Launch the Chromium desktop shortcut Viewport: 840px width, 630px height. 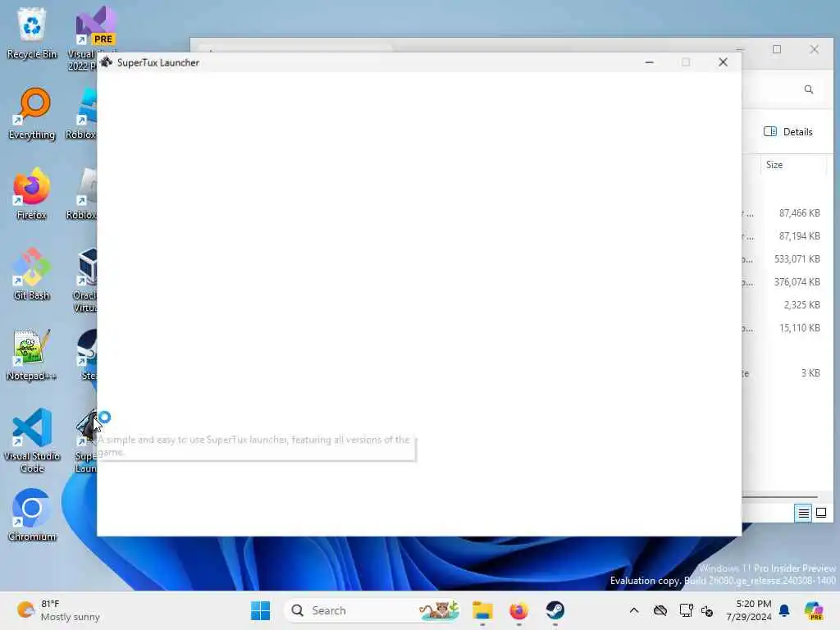tap(32, 515)
